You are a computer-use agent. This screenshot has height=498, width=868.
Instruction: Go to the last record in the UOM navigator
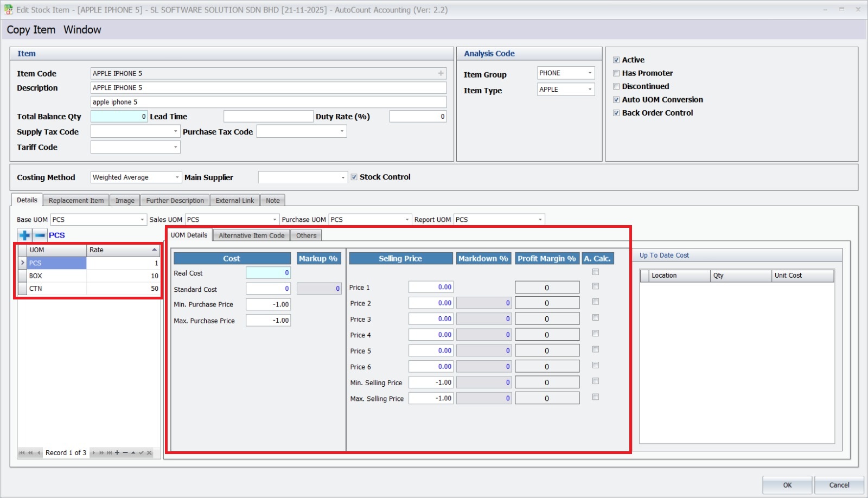click(110, 453)
